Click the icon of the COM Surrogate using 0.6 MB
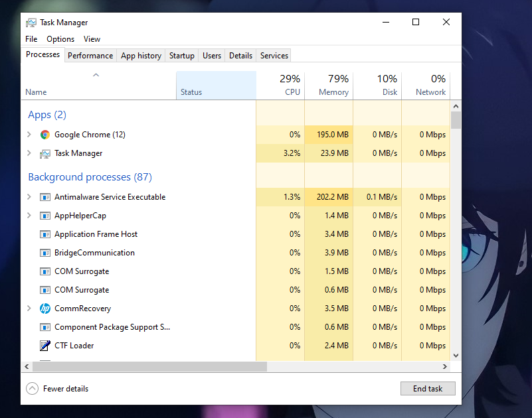Viewport: 532px width, 418px height. click(44, 290)
